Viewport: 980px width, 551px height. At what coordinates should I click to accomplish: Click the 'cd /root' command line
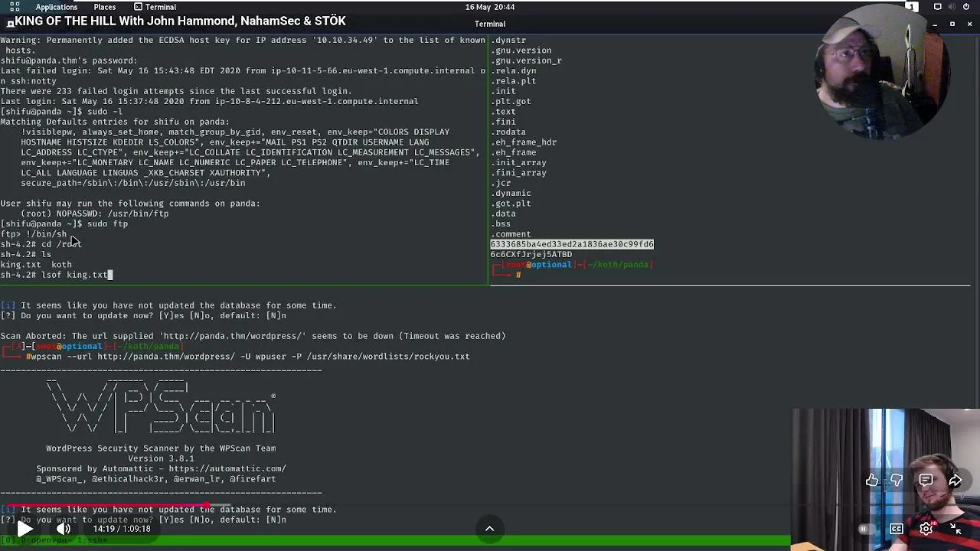pyautogui.click(x=41, y=244)
